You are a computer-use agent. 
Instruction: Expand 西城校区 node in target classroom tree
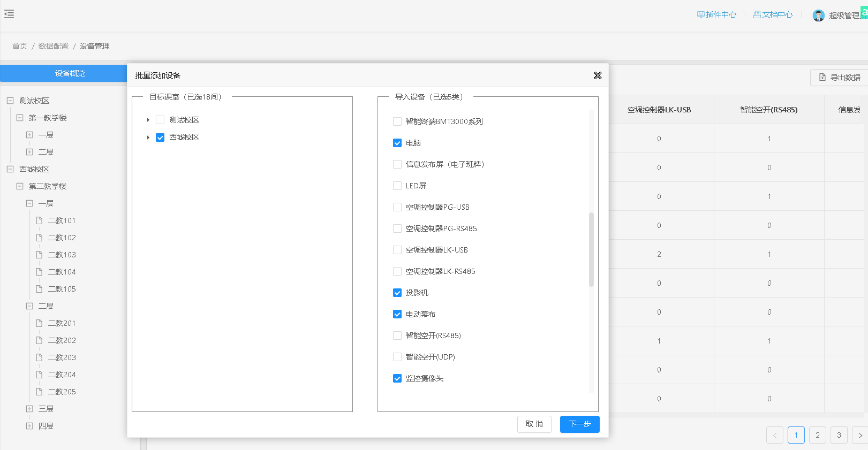coord(148,138)
